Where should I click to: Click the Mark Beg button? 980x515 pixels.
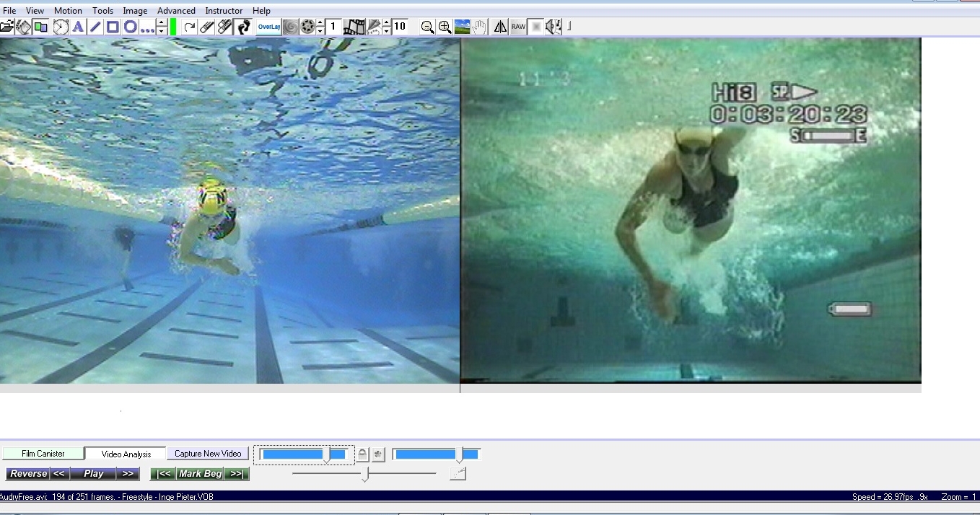[x=200, y=474]
